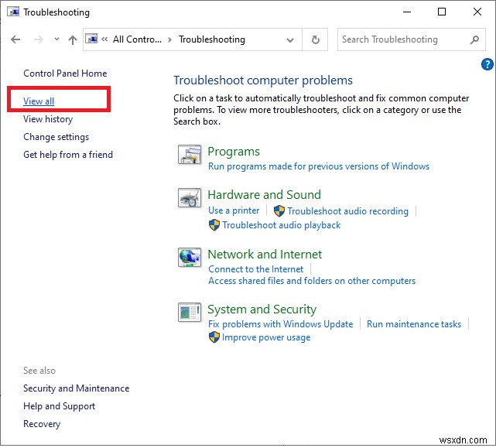Close the Troubleshooting window

pos(477,12)
